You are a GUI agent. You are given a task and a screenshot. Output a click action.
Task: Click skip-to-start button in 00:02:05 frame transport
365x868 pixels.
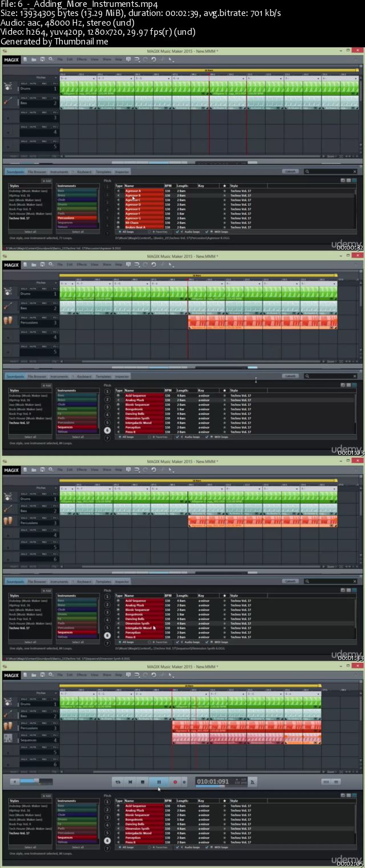click(130, 782)
